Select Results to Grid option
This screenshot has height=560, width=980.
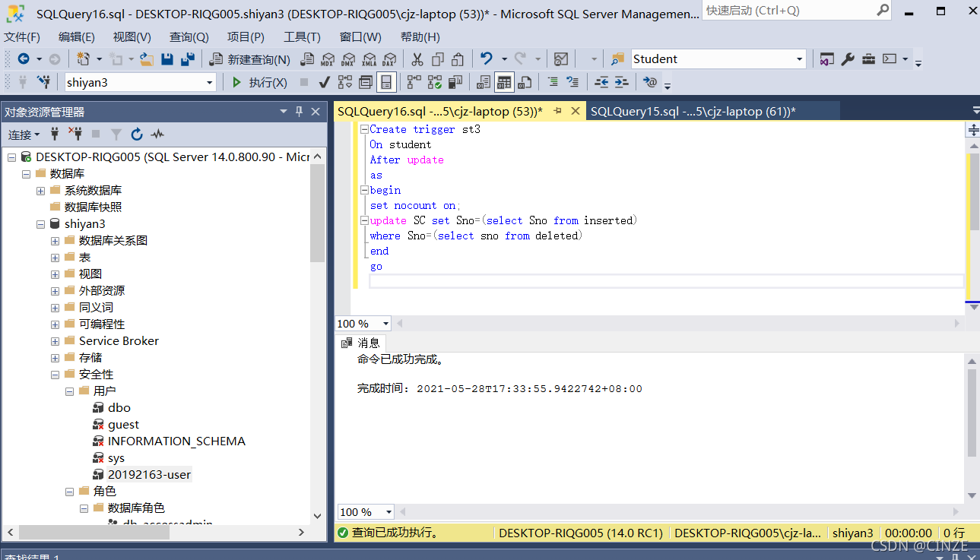504,82
